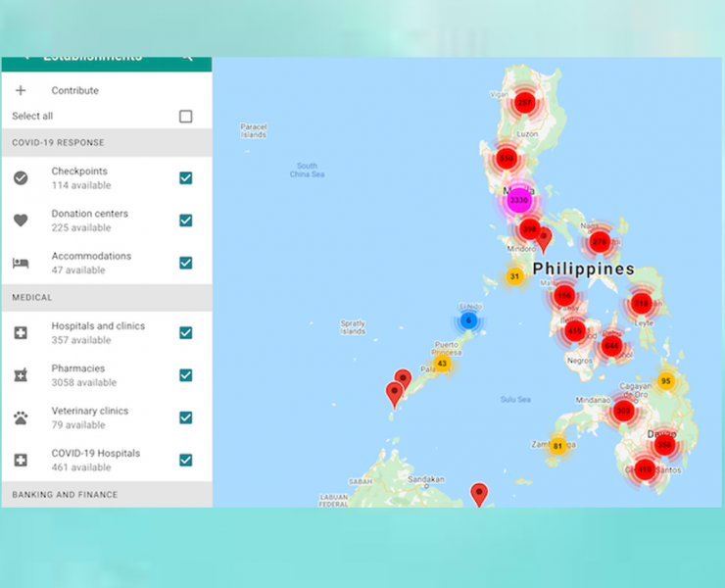Open the yellow 95 cluster marker
The width and height of the screenshot is (725, 588).
pos(666,381)
